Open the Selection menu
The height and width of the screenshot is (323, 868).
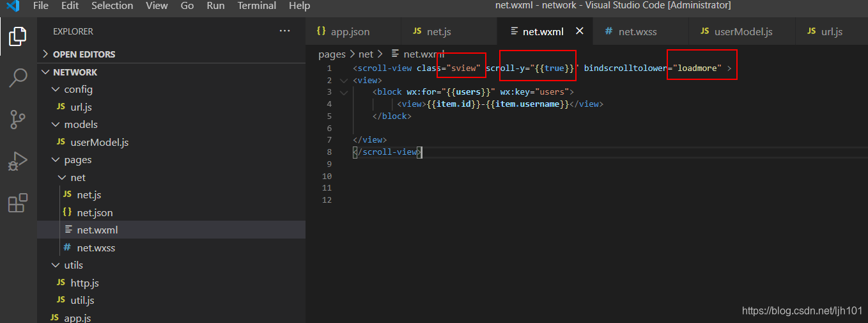pyautogui.click(x=112, y=6)
